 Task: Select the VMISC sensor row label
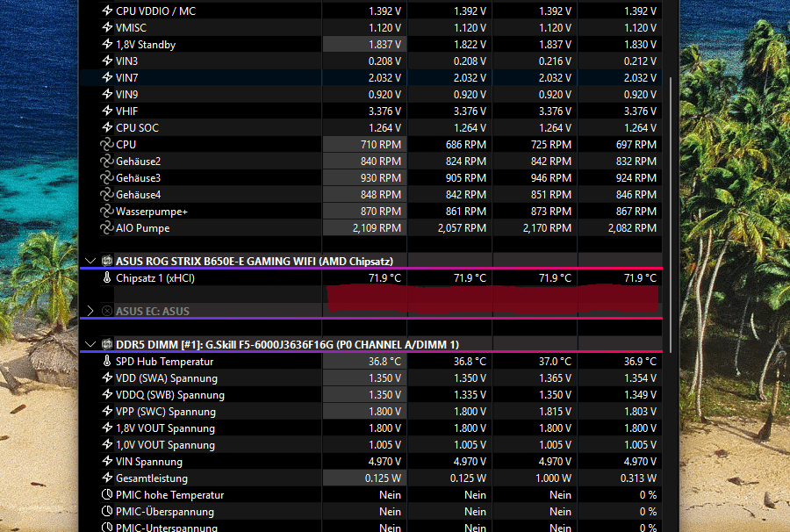(131, 28)
